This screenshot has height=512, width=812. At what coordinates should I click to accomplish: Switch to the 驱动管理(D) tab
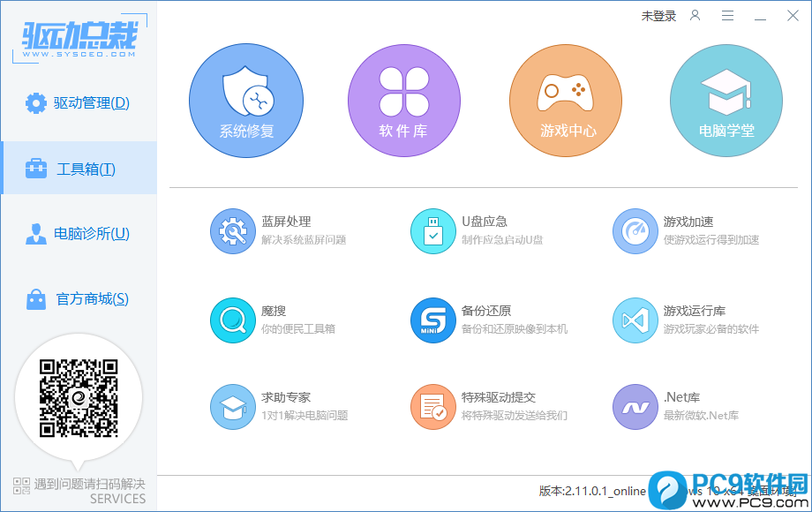point(79,103)
